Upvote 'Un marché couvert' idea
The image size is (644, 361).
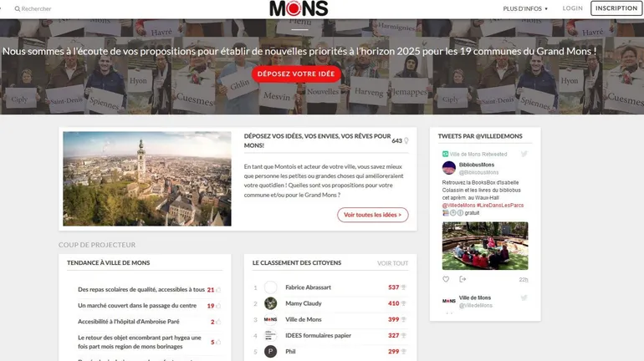click(218, 306)
